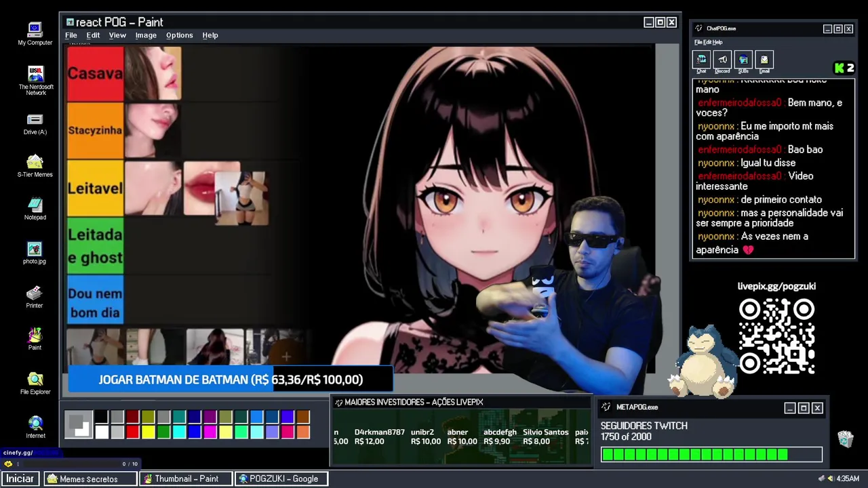Open the My Computer desktop icon
The image size is (868, 488).
pyautogui.click(x=35, y=34)
